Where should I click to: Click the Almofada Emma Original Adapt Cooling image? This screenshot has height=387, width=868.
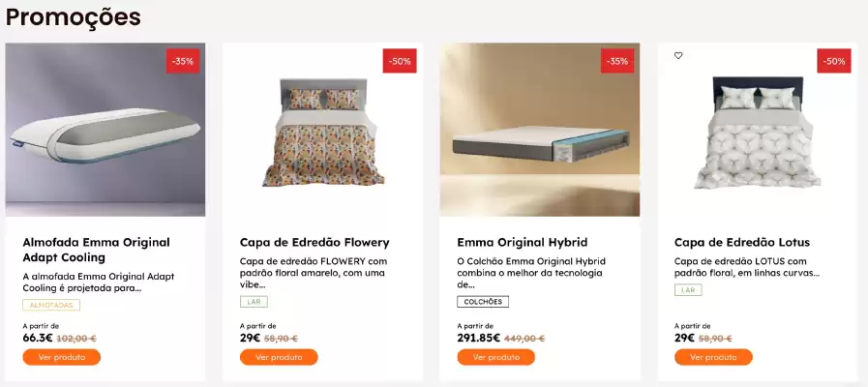(x=105, y=130)
